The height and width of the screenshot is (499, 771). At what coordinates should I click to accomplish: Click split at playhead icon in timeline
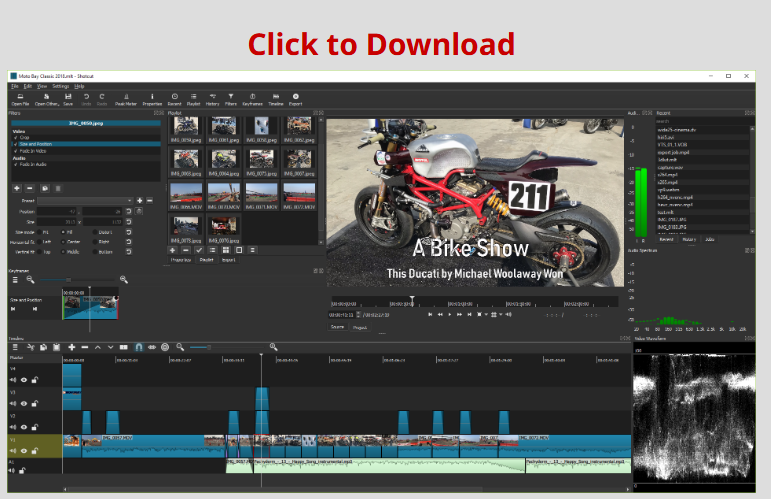coord(123,347)
